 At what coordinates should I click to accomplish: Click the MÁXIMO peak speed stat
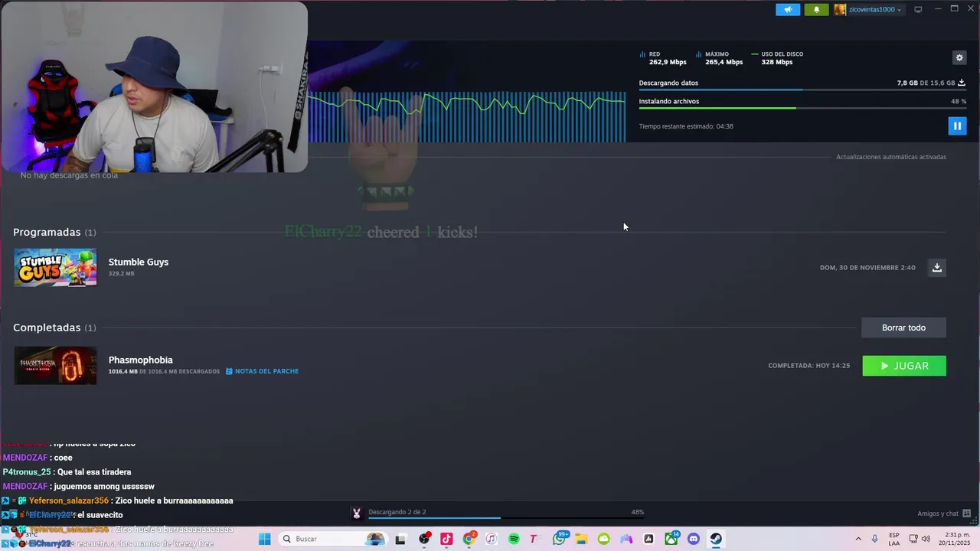pos(720,58)
